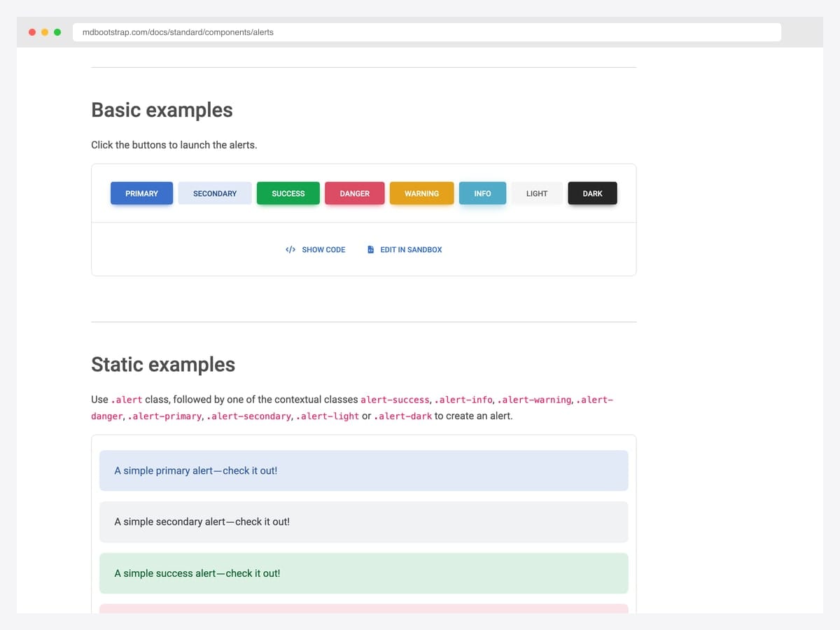
Task: Open the SHOW CODE link
Action: click(x=316, y=250)
